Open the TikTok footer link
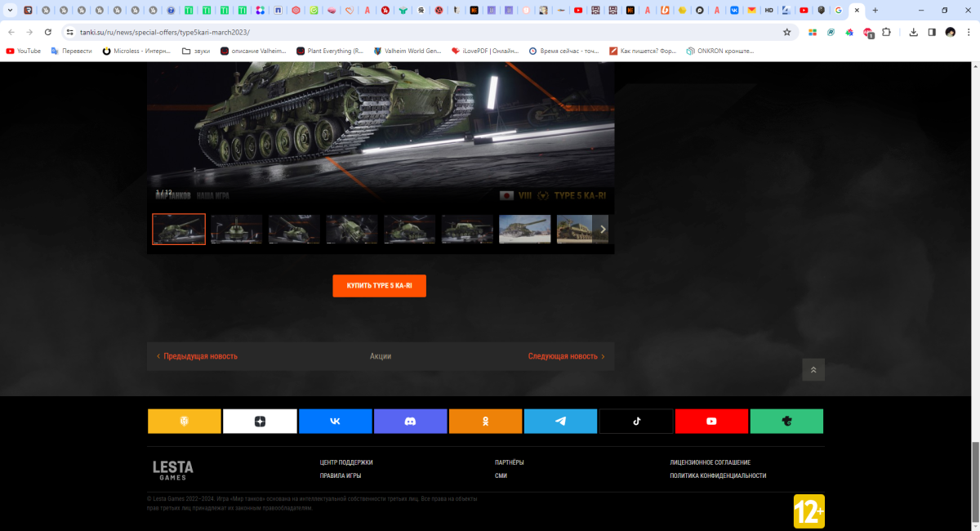The image size is (980, 531). (x=636, y=422)
